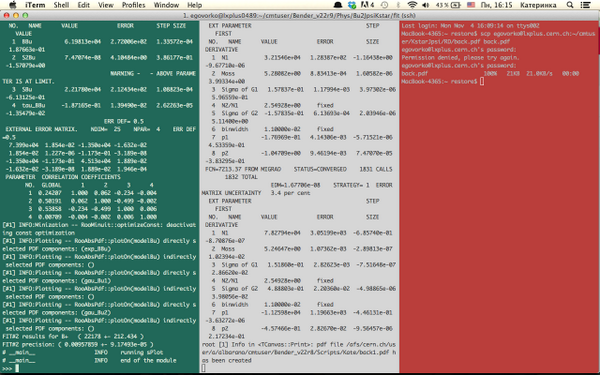Click 'STRATEGY= 1' text
The image size is (600, 375).
(351, 185)
